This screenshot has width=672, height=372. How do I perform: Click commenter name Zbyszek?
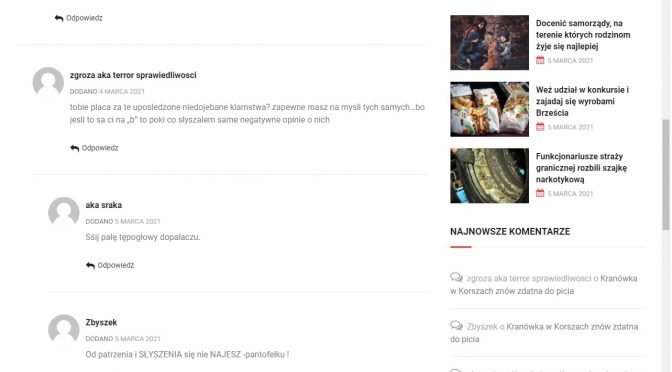pos(101,322)
